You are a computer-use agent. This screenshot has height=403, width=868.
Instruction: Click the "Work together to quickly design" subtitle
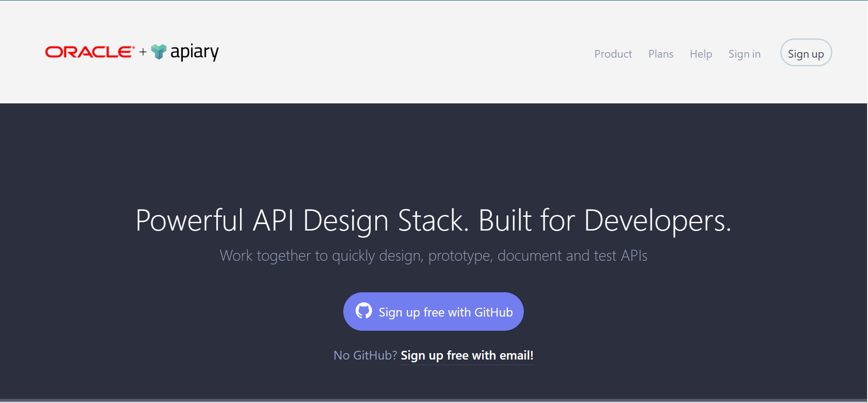pos(320,256)
